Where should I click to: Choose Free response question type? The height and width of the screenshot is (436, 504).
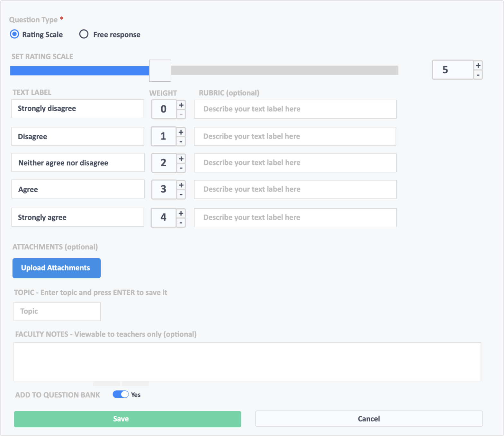[x=84, y=34]
